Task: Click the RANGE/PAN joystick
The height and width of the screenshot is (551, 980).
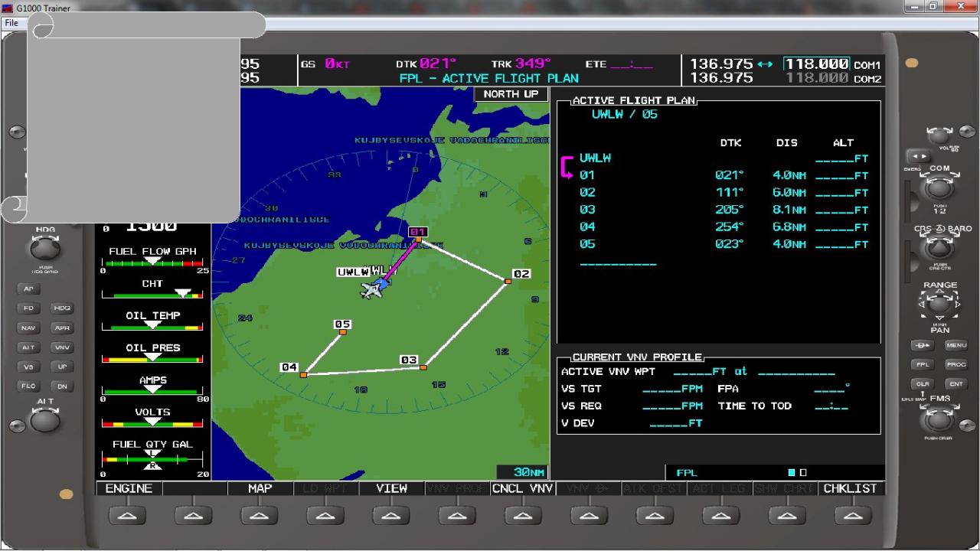Action: click(x=939, y=305)
